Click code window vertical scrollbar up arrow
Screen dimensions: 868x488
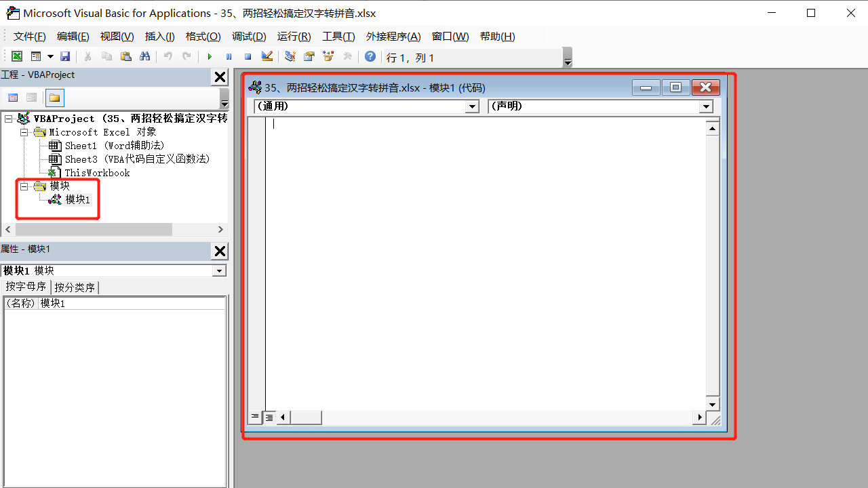coord(712,128)
